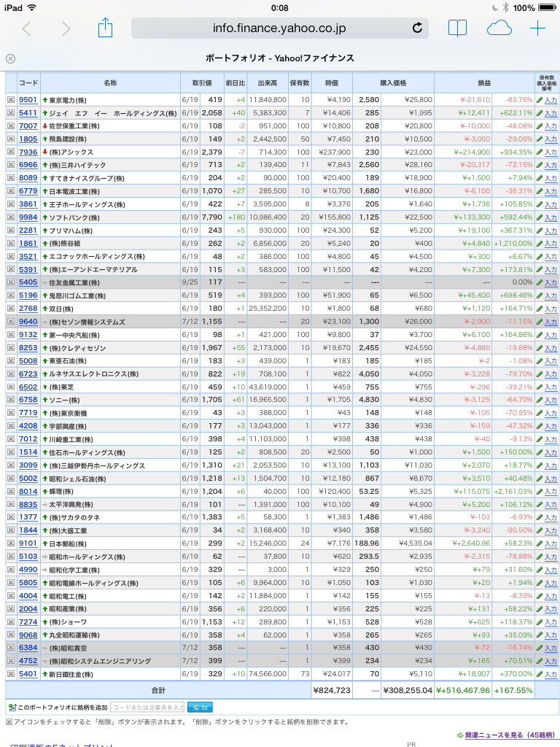This screenshot has height=747, width=560.
Task: Edit holdings pencil icon for 5411 row
Action: click(x=540, y=113)
